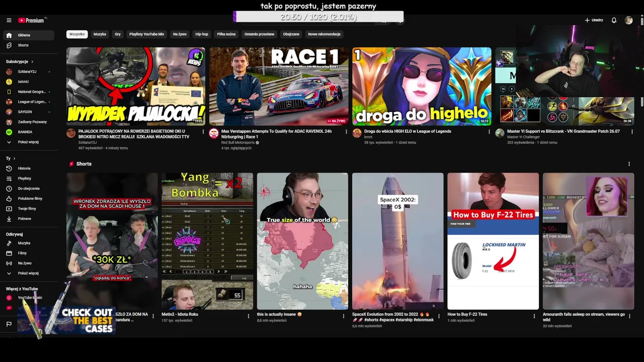
Task: Open Historia in the sidebar
Action: pyautogui.click(x=28, y=168)
